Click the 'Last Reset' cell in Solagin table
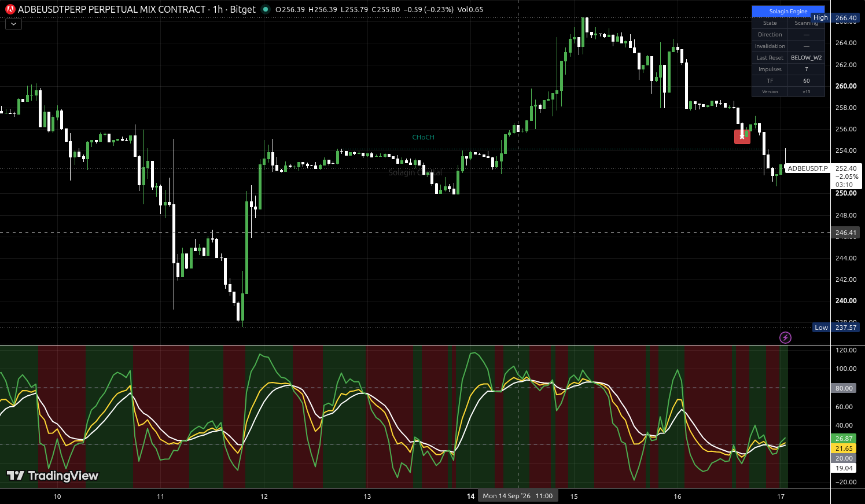 pos(770,58)
